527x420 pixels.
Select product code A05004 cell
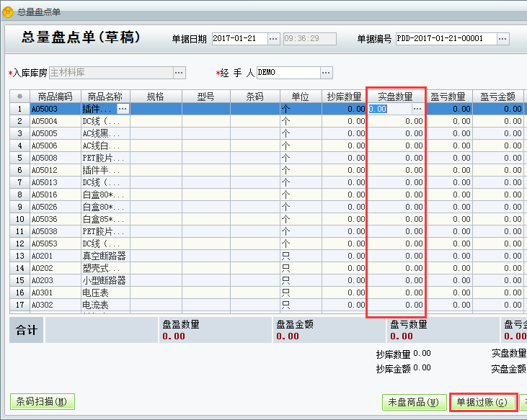tap(56, 121)
